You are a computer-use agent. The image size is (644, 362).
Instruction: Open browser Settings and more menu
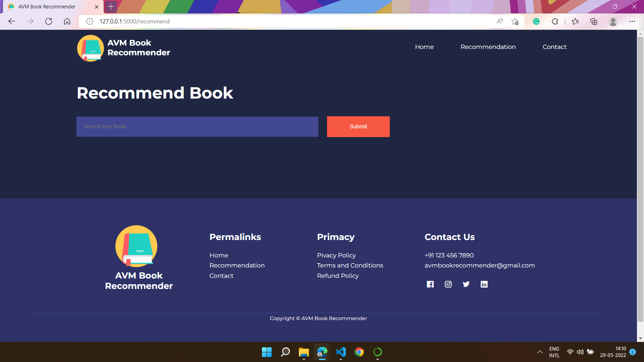click(632, 21)
